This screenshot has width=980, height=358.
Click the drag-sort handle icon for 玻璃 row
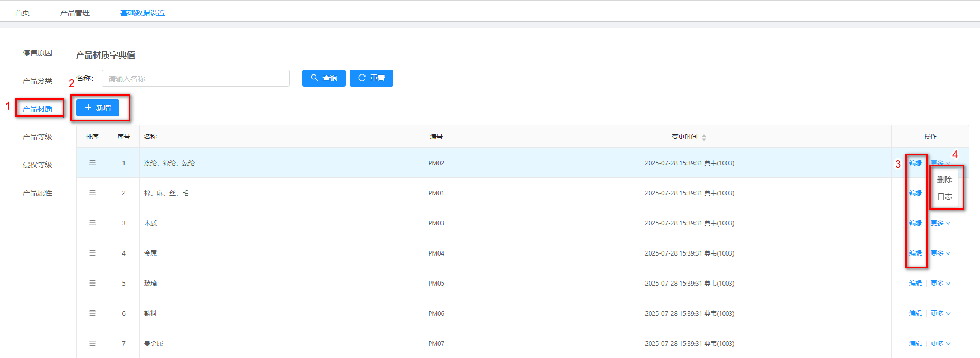pos(92,283)
